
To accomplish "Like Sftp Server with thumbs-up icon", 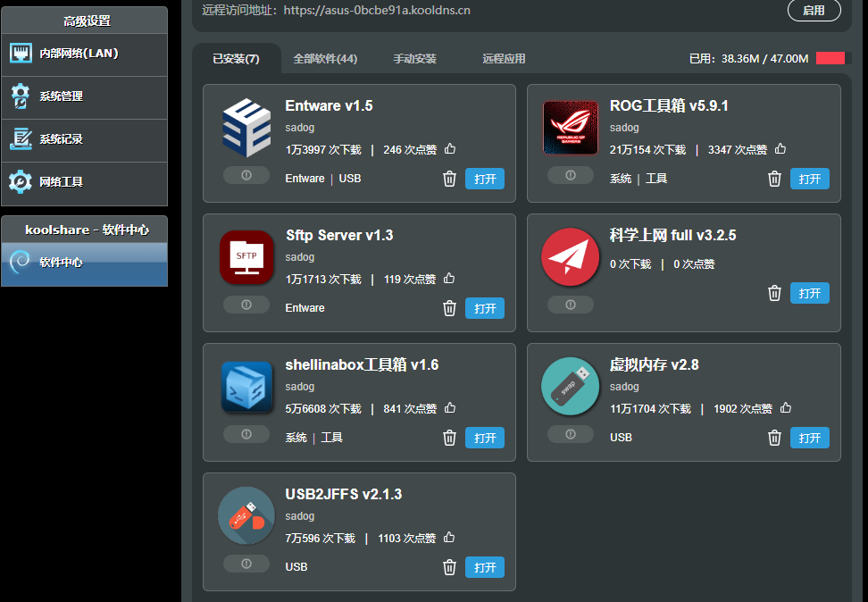I will 449,278.
